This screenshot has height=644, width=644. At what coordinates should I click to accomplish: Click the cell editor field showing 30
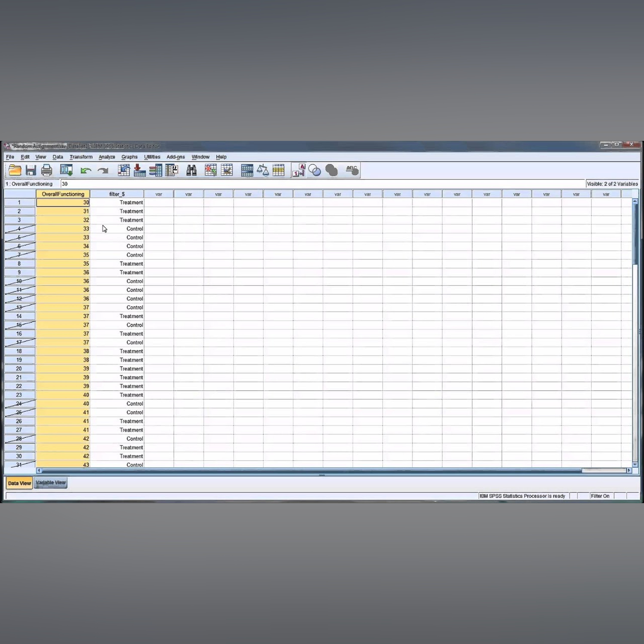(323, 184)
